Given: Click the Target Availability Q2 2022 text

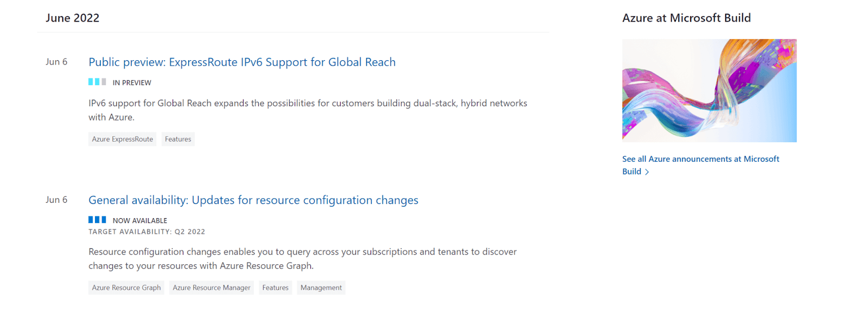Looking at the screenshot, I should click(146, 232).
